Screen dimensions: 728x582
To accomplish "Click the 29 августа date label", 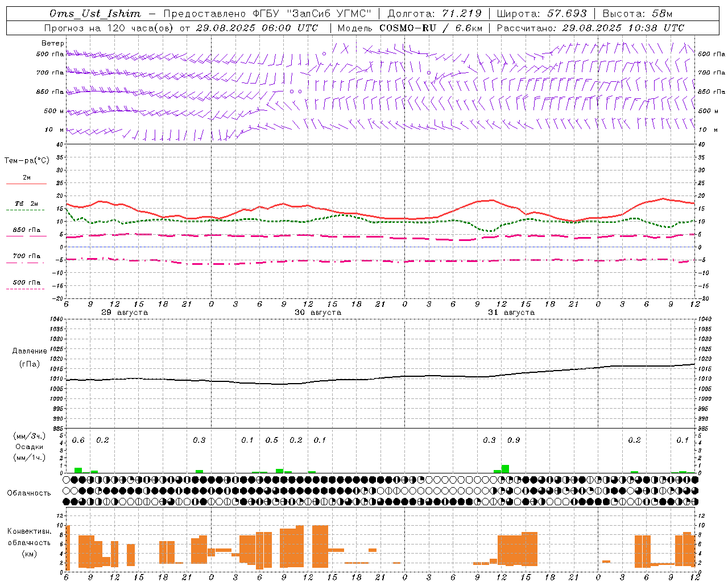I will click(125, 313).
